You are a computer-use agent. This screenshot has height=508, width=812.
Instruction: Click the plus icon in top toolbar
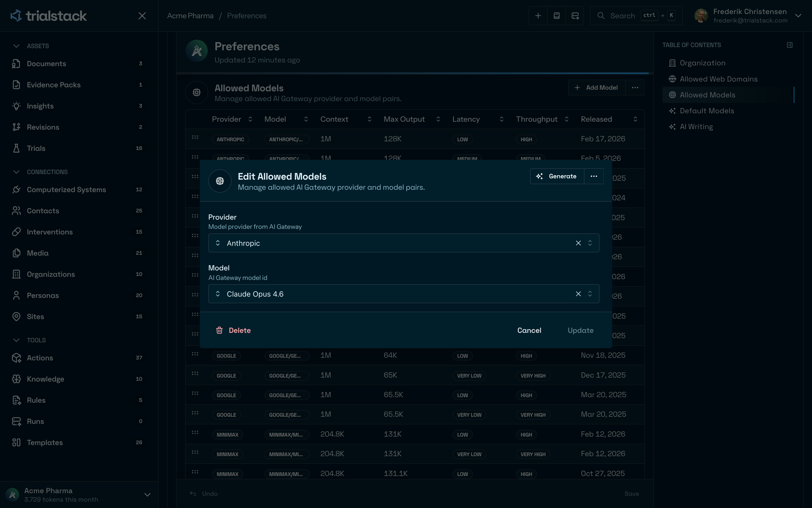(538, 16)
